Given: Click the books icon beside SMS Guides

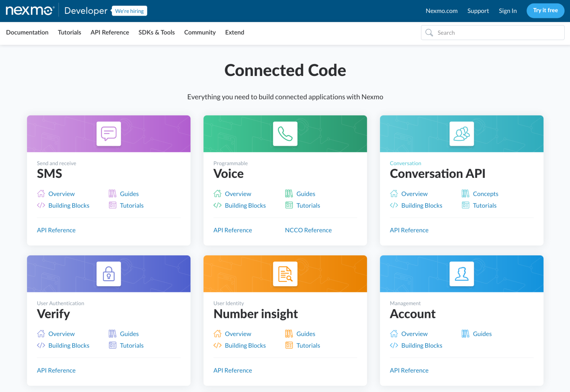Looking at the screenshot, I should (112, 194).
